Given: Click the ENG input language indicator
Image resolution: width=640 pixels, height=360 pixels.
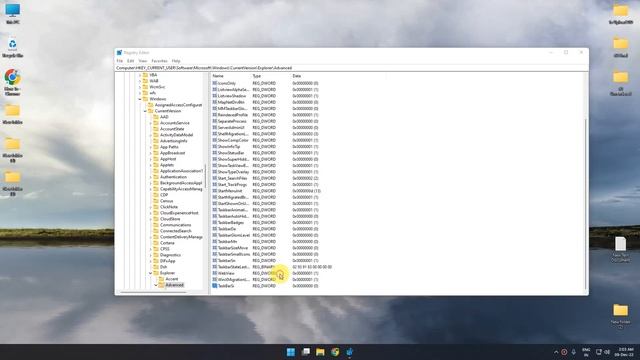Looking at the screenshot, I should 586,352.
